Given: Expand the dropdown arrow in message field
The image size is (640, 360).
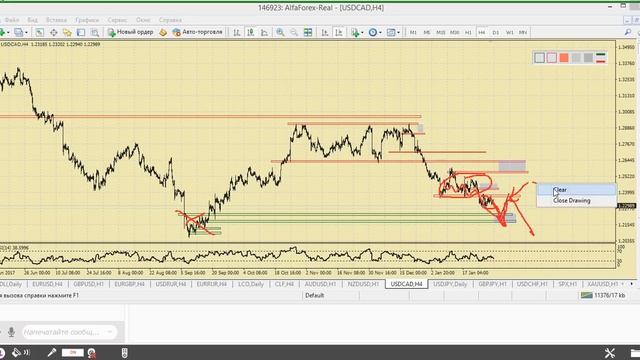Looking at the screenshot, I should pyautogui.click(x=109, y=332).
